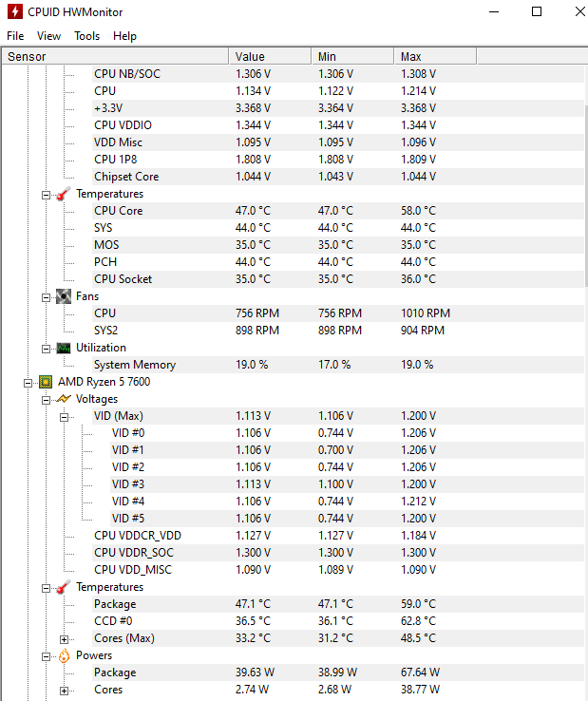Collapse the Powers group
Image resolution: width=588 pixels, height=701 pixels.
tap(46, 656)
